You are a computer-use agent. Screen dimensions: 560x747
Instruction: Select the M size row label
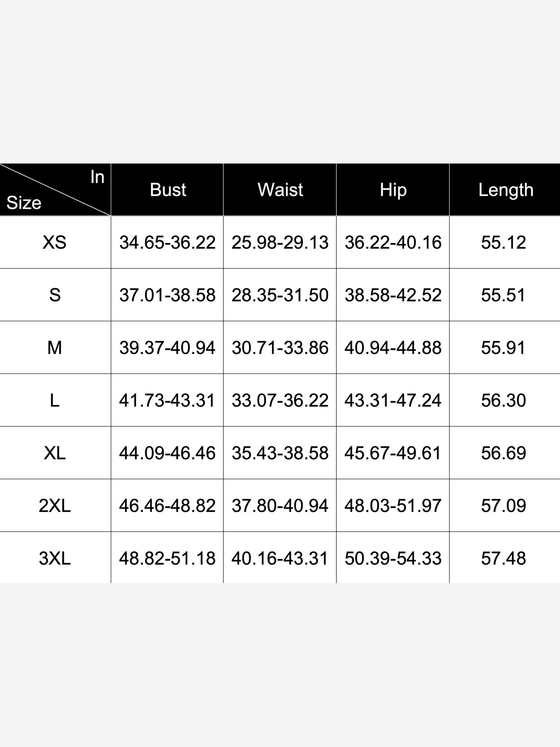point(55,348)
